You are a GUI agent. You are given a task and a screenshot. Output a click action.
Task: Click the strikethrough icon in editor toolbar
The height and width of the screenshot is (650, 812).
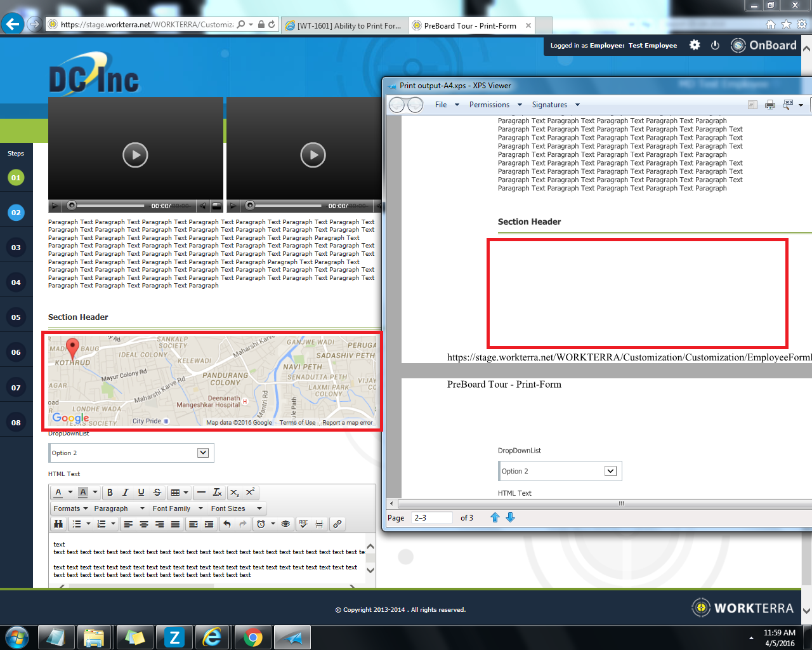pos(157,493)
